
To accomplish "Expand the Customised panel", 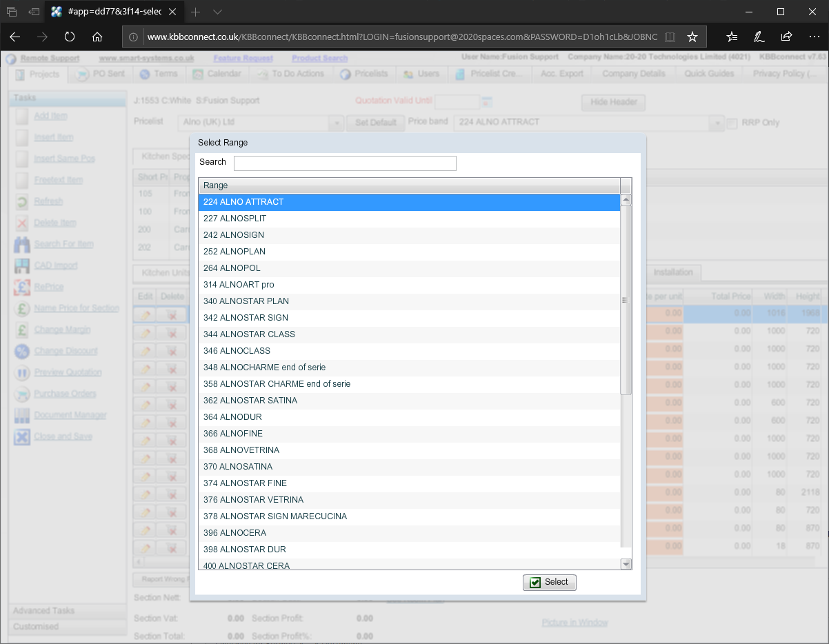I will tap(67, 627).
